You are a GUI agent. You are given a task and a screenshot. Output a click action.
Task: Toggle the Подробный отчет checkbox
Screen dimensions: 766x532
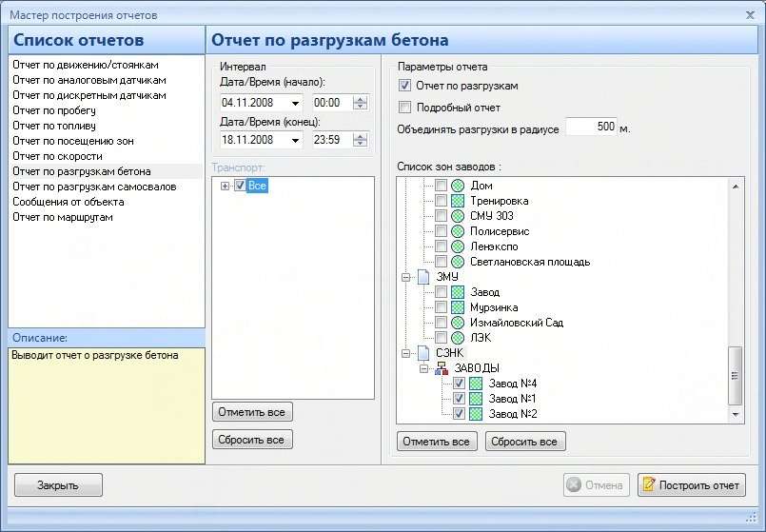pos(404,107)
